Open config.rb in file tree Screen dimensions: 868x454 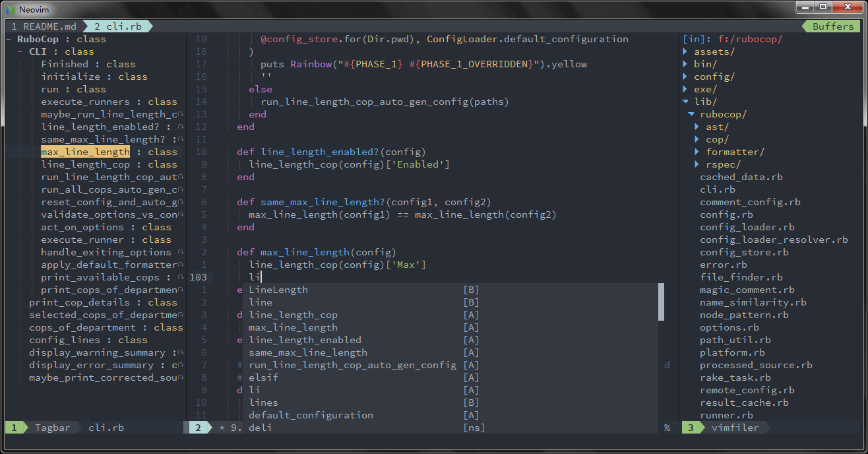point(726,214)
